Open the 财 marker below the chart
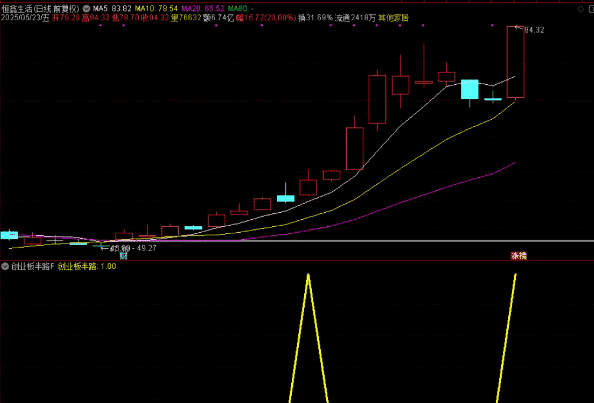 tap(123, 256)
